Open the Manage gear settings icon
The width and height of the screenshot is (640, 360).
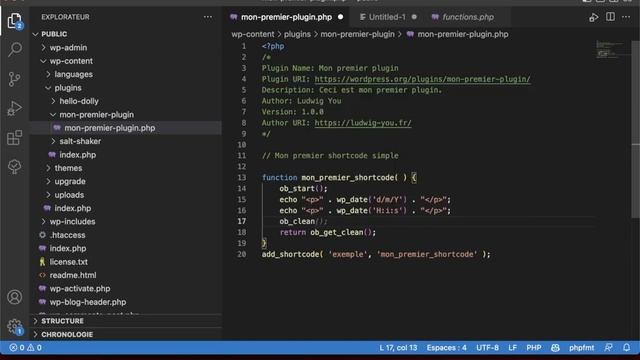coord(15,326)
